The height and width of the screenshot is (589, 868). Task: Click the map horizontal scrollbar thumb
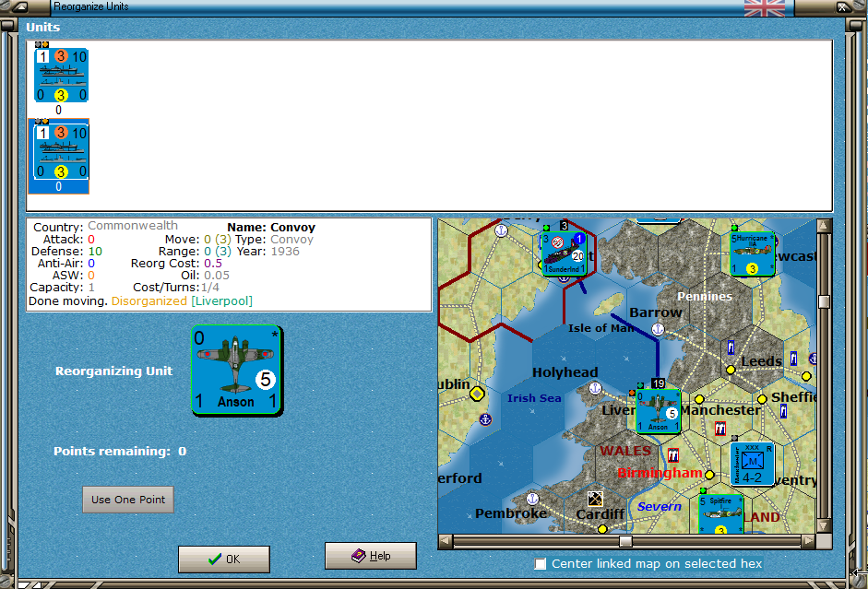625,541
